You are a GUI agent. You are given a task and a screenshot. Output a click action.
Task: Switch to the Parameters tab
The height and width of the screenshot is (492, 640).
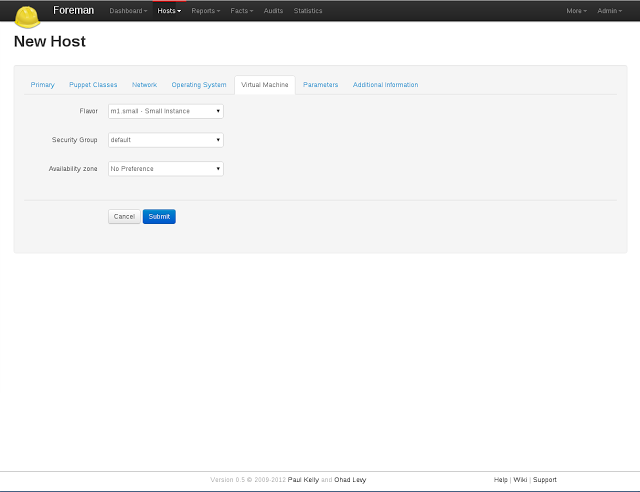[320, 85]
